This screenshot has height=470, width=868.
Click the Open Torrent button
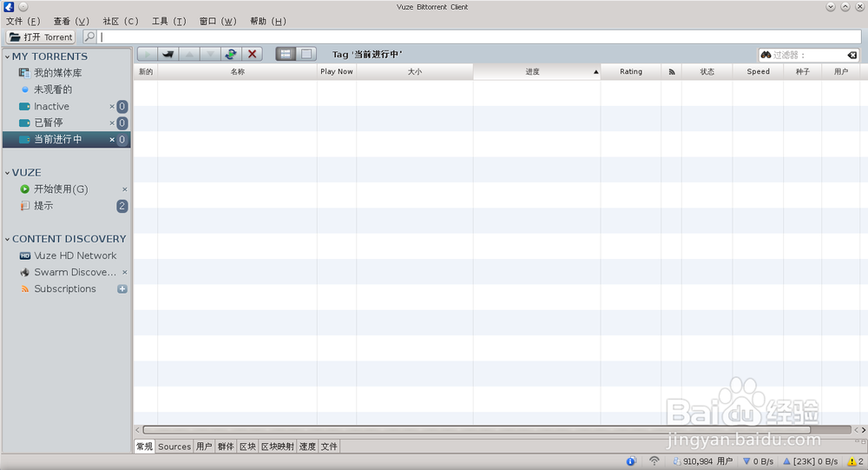coord(41,37)
